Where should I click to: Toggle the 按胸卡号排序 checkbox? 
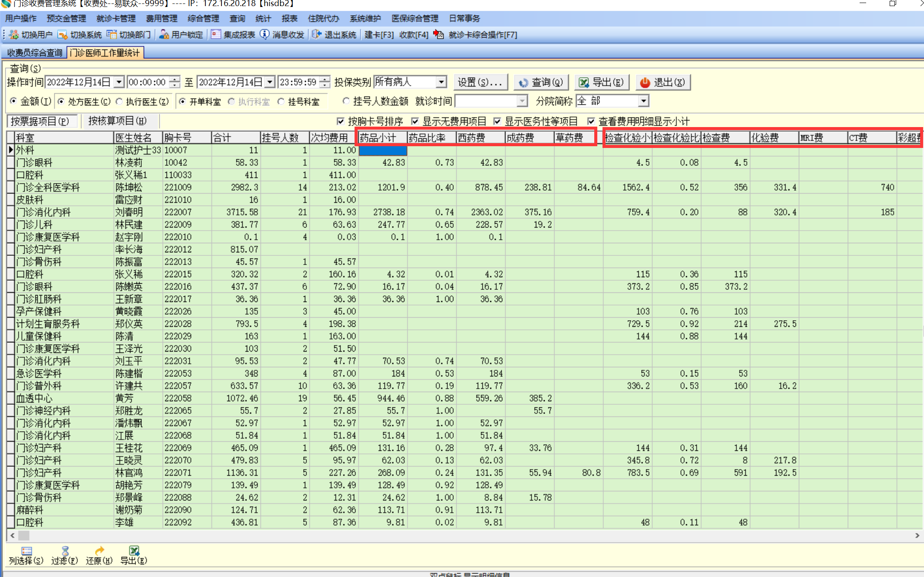341,121
